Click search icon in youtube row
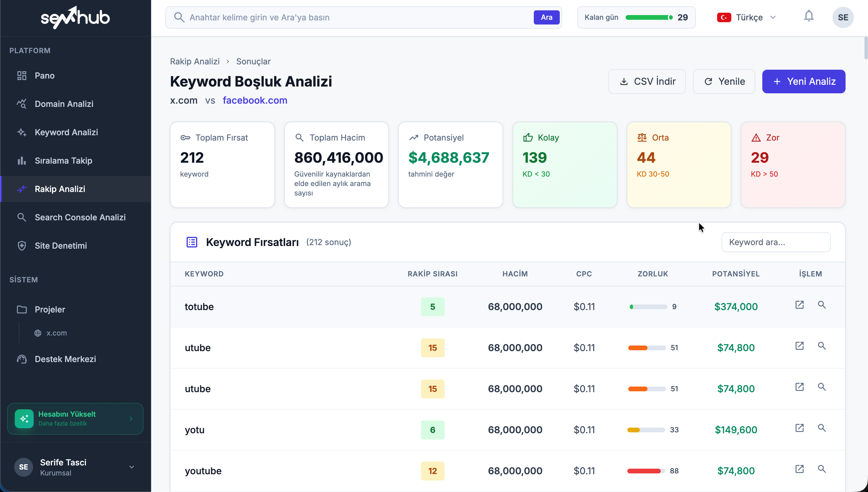This screenshot has height=492, width=868. (x=821, y=469)
